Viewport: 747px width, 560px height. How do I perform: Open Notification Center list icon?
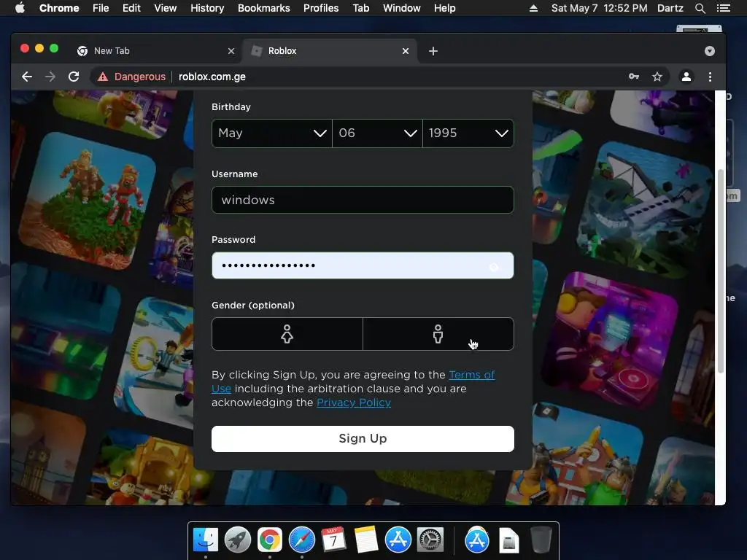724,8
